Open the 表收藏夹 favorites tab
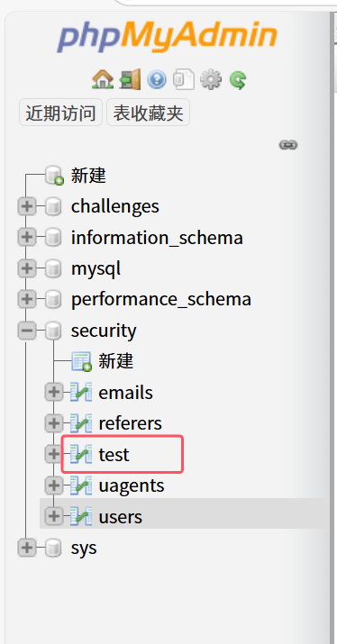Viewport: 337px width, 644px height. [148, 113]
